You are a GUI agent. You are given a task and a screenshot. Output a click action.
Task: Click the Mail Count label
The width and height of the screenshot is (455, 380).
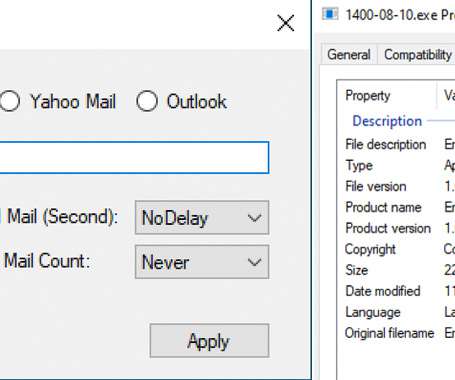coord(46,261)
